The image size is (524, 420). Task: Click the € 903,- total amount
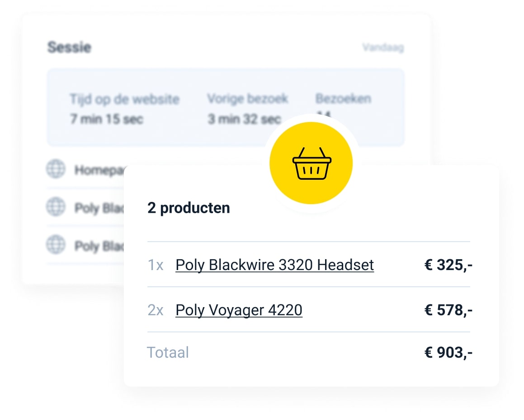click(448, 353)
